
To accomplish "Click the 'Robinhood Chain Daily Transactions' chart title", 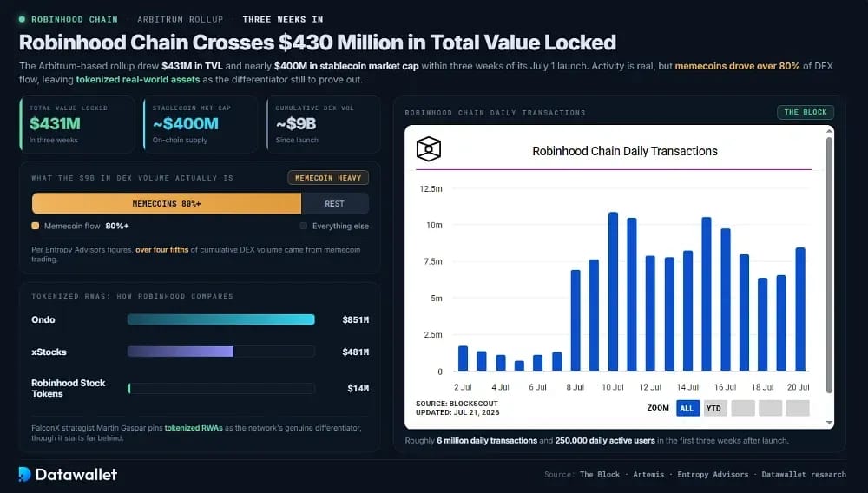I will pyautogui.click(x=624, y=151).
